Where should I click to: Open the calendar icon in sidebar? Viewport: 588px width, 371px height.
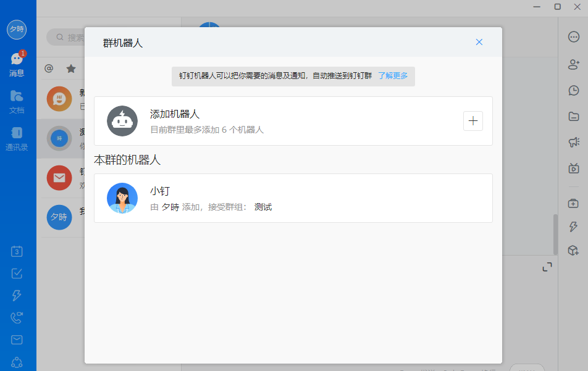pyautogui.click(x=17, y=251)
